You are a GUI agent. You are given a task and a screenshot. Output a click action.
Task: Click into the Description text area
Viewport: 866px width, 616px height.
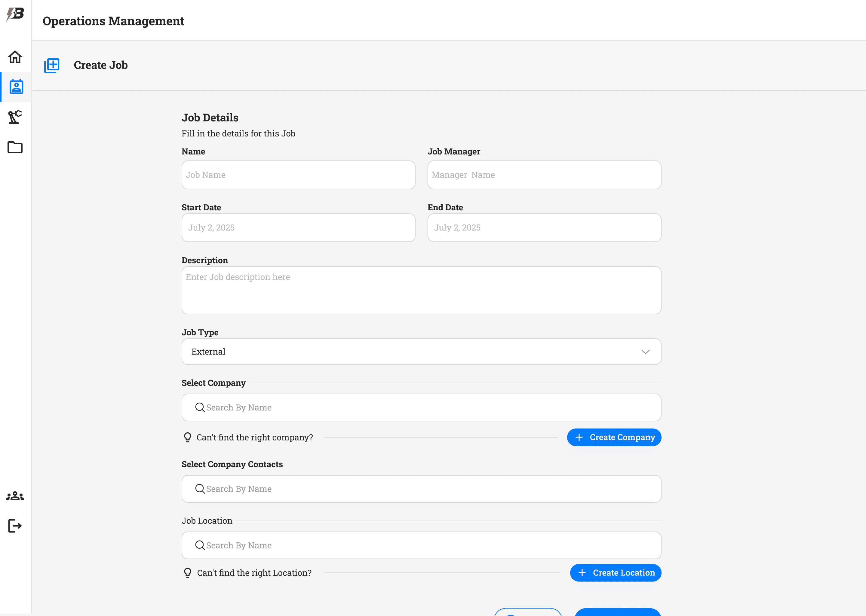[421, 290]
